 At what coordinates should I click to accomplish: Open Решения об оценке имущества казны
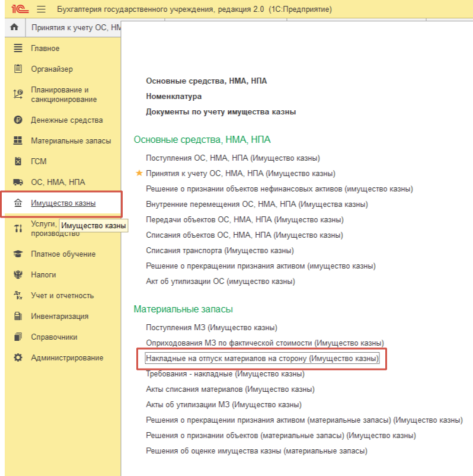[x=257, y=451]
